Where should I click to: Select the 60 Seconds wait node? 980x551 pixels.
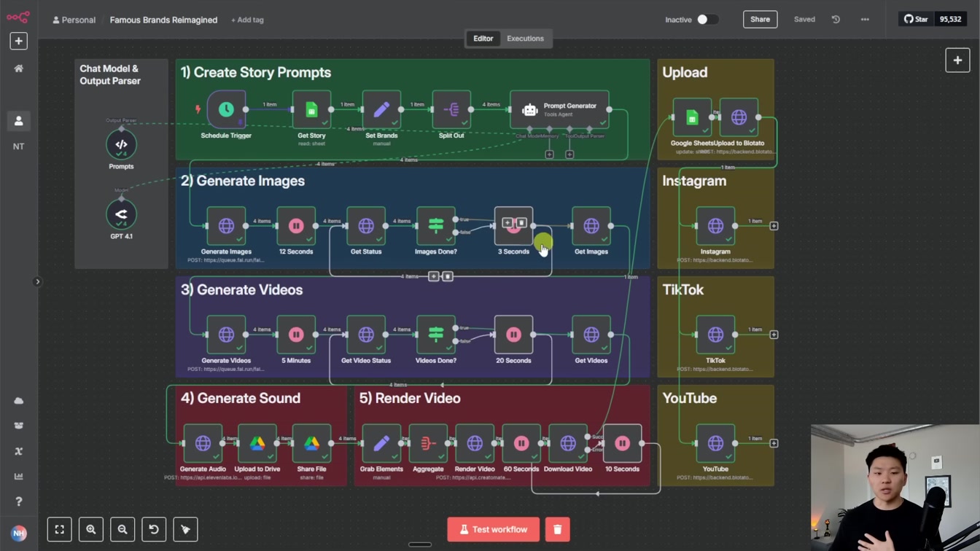[521, 443]
